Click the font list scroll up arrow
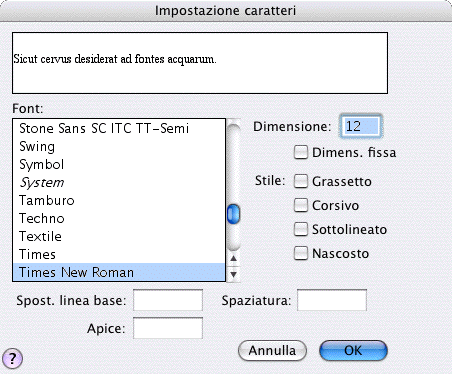 coord(233,258)
